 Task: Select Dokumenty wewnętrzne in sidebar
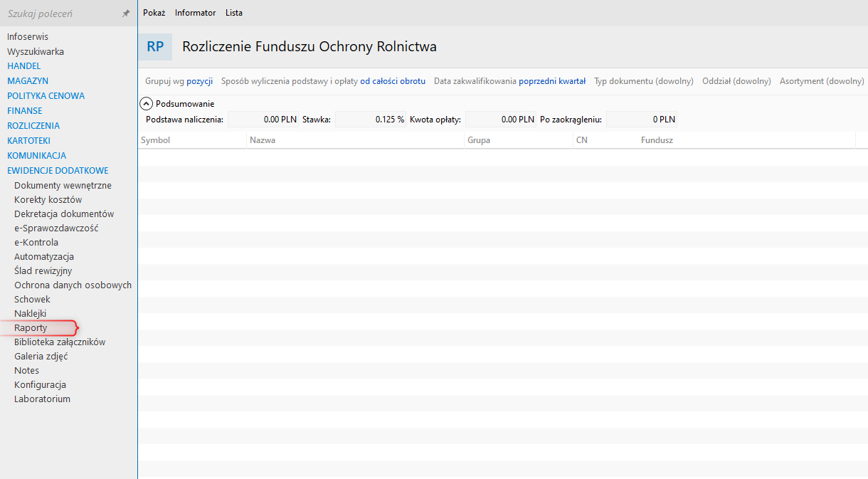[x=63, y=186]
